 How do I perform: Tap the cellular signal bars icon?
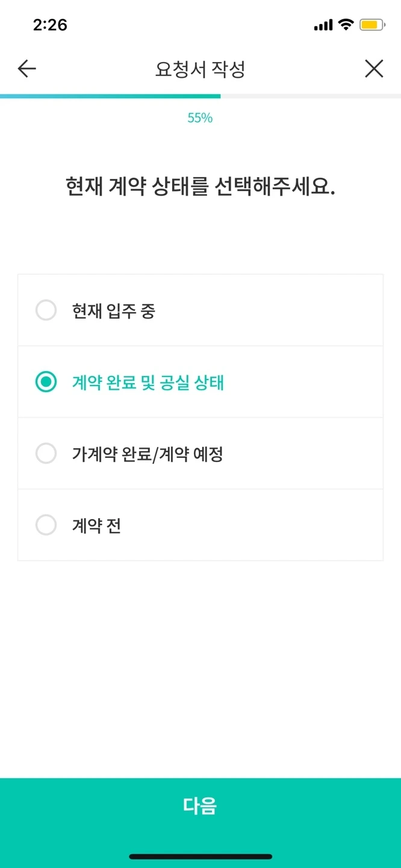coord(323,23)
